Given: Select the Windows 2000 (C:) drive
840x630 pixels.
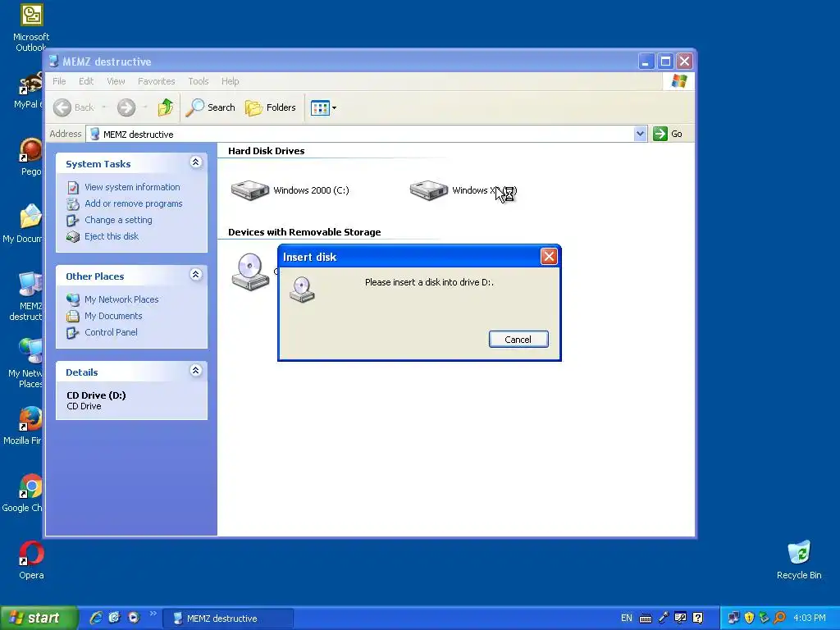Looking at the screenshot, I should pyautogui.click(x=290, y=190).
